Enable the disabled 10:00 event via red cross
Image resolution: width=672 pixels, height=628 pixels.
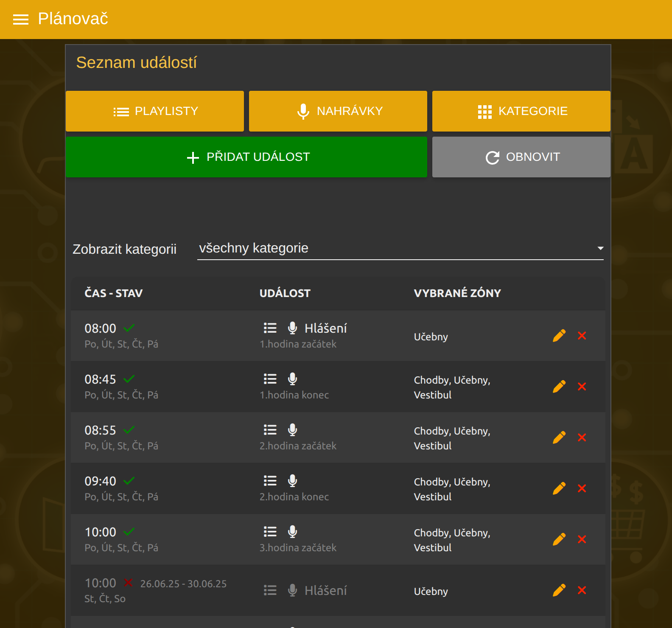tap(128, 583)
